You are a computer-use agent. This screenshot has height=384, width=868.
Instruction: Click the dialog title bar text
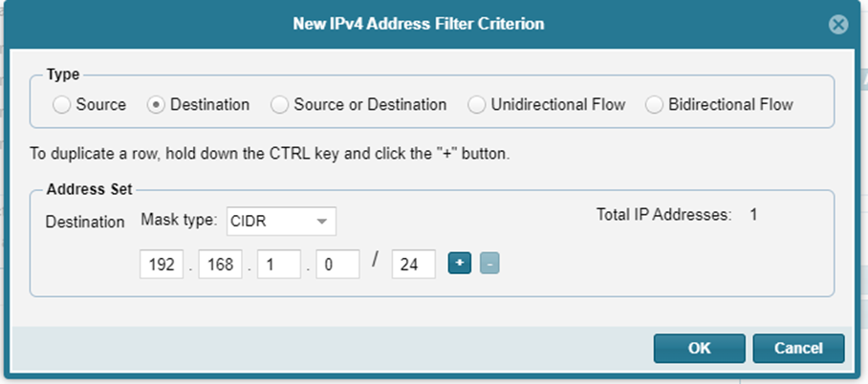(x=419, y=23)
